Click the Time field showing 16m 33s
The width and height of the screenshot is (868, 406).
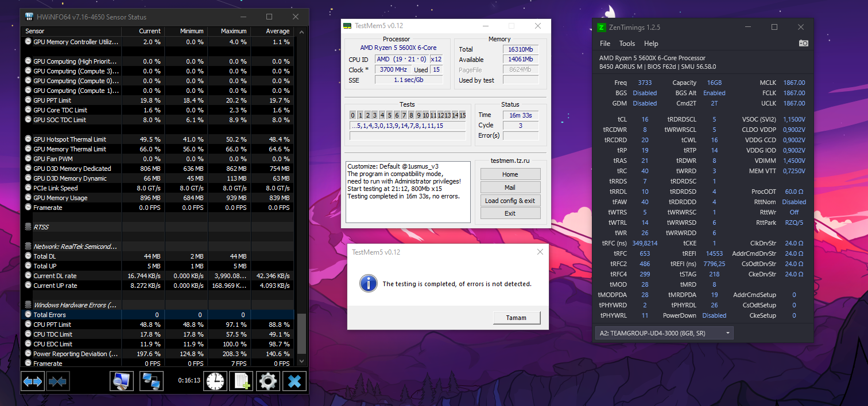tap(520, 115)
